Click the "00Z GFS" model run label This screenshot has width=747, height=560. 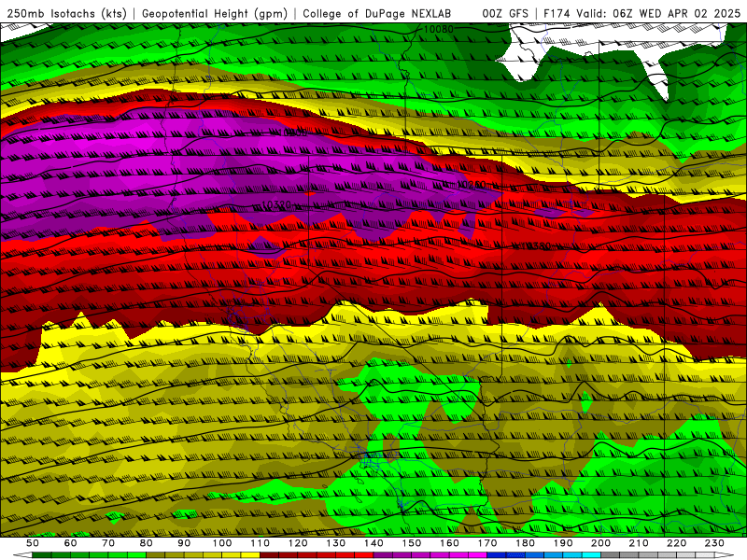click(505, 13)
